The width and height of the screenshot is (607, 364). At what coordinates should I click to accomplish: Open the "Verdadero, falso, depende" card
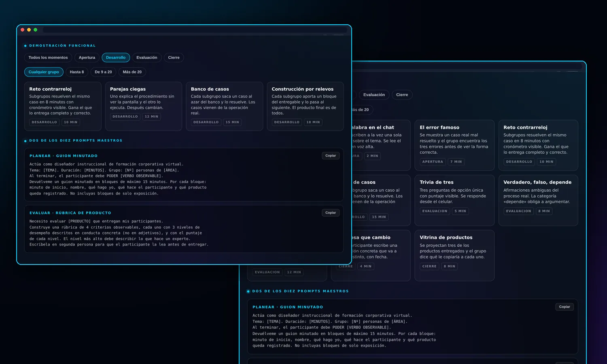pyautogui.click(x=538, y=200)
